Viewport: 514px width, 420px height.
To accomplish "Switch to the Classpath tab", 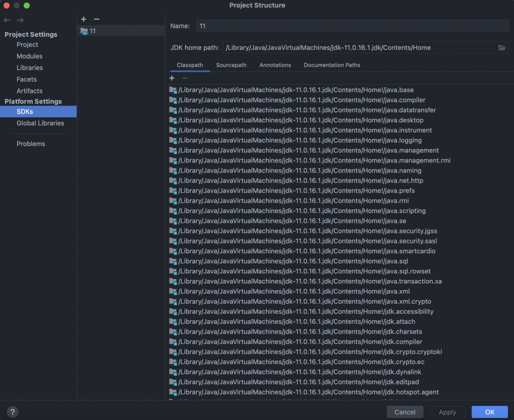I will pos(190,65).
